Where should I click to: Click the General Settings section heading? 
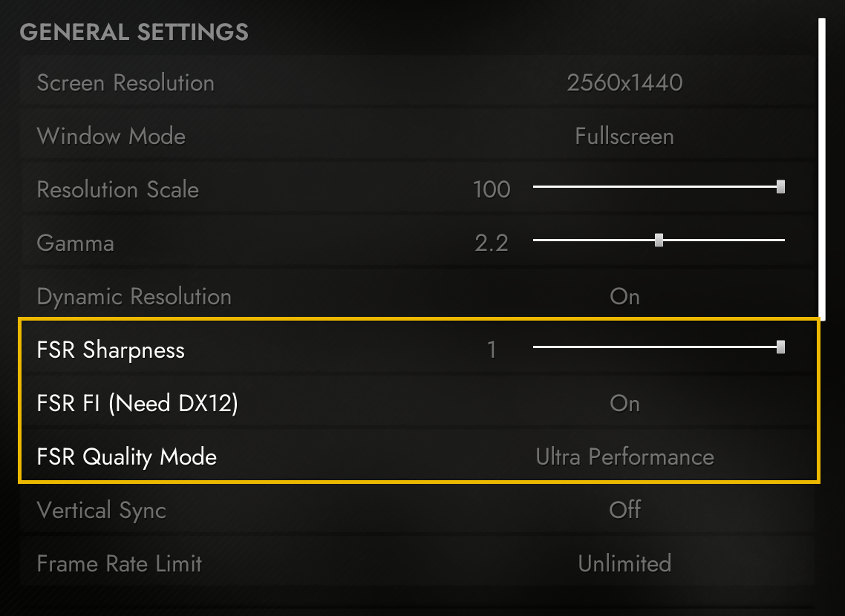point(134,33)
